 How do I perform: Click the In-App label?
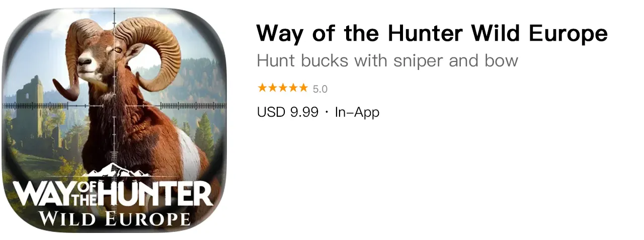(357, 112)
